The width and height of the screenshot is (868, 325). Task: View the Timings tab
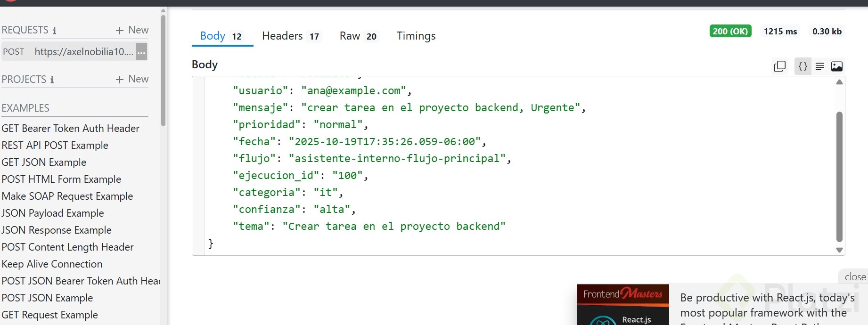click(416, 36)
